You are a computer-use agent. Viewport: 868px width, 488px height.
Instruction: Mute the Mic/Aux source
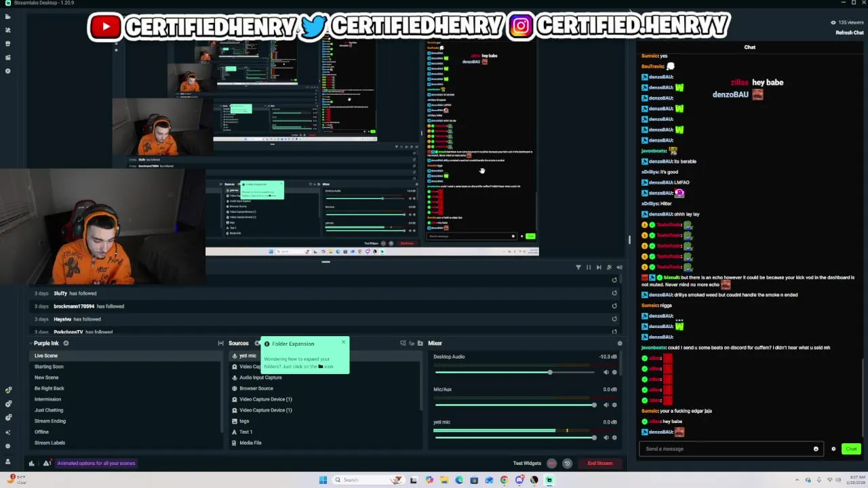(606, 405)
